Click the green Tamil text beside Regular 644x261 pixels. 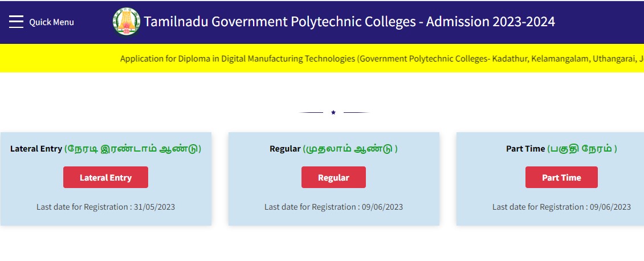coord(350,149)
